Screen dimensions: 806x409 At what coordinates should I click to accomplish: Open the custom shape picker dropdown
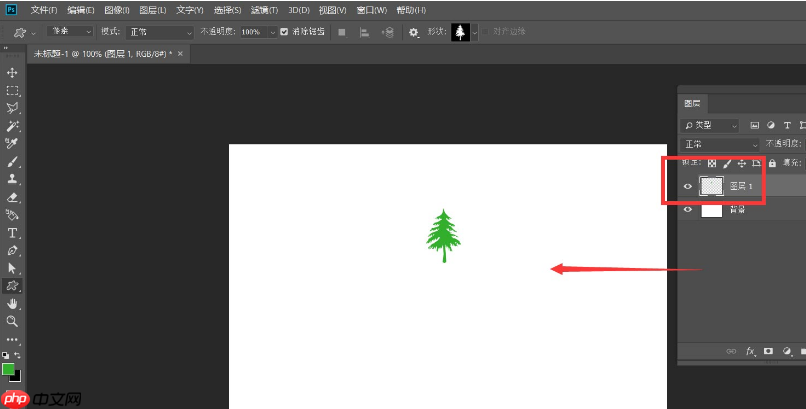tap(474, 32)
